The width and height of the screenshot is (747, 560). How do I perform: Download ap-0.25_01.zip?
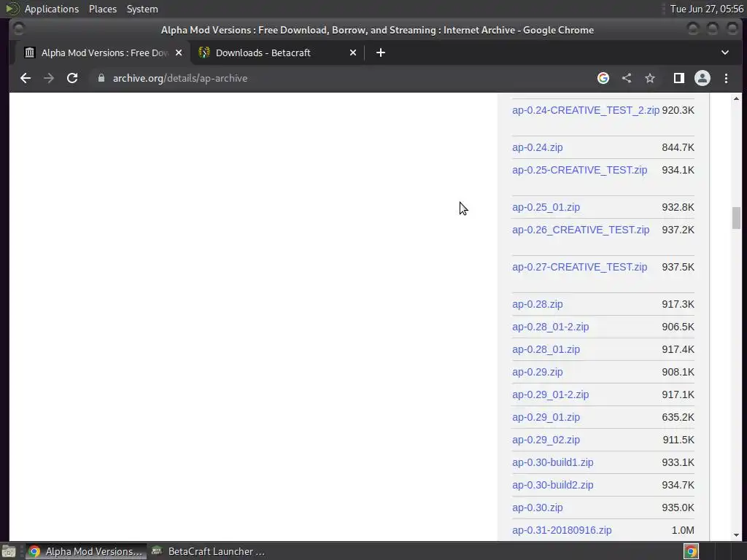tap(546, 207)
